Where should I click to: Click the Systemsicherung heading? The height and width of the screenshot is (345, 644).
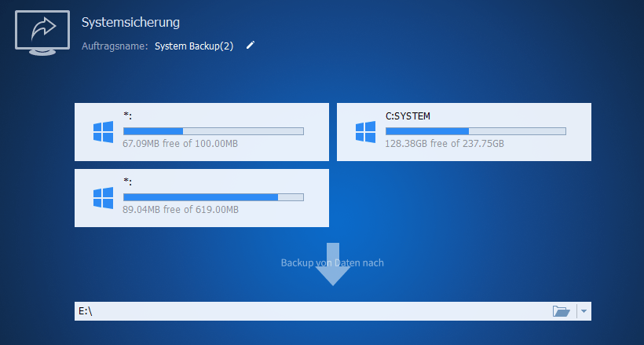130,22
